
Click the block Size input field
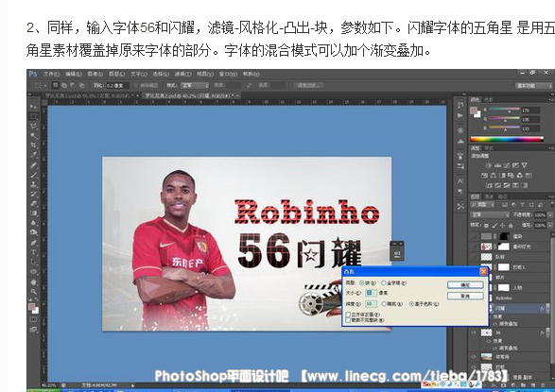pos(371,293)
